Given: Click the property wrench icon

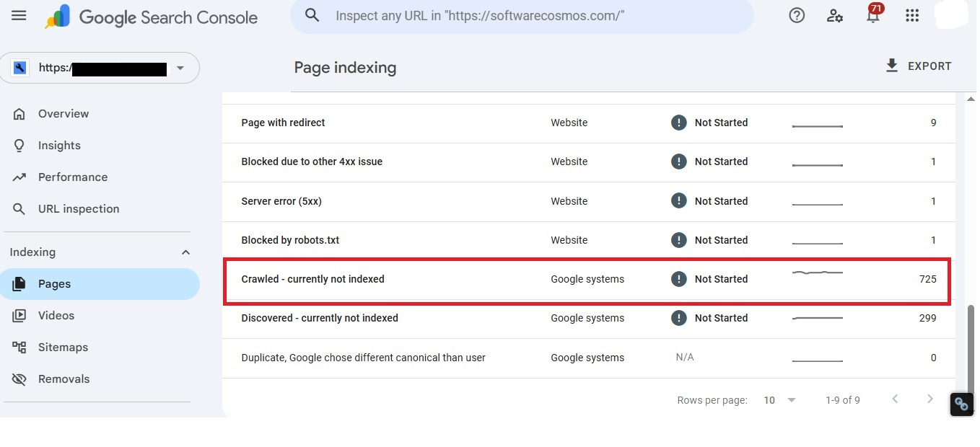Looking at the screenshot, I should click(x=20, y=68).
